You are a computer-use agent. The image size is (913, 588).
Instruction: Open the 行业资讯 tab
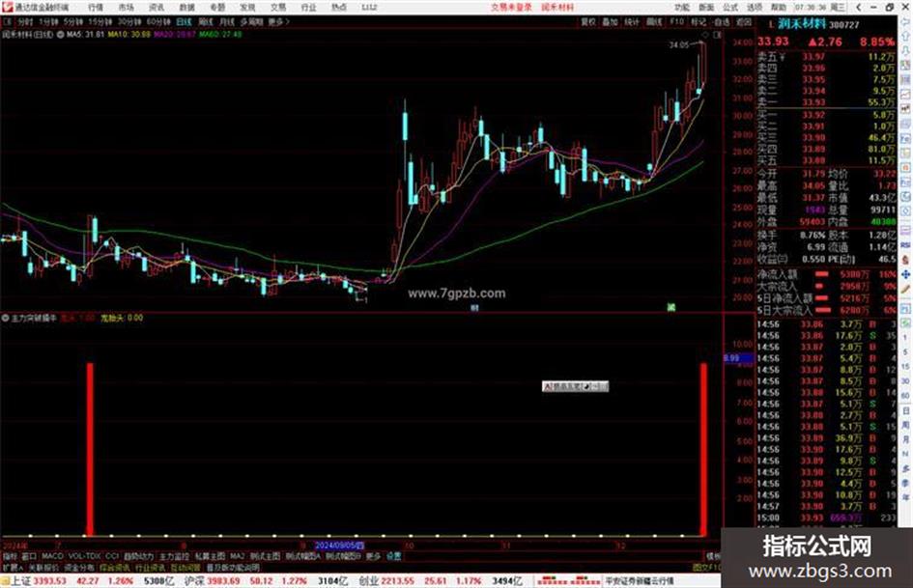pos(150,567)
